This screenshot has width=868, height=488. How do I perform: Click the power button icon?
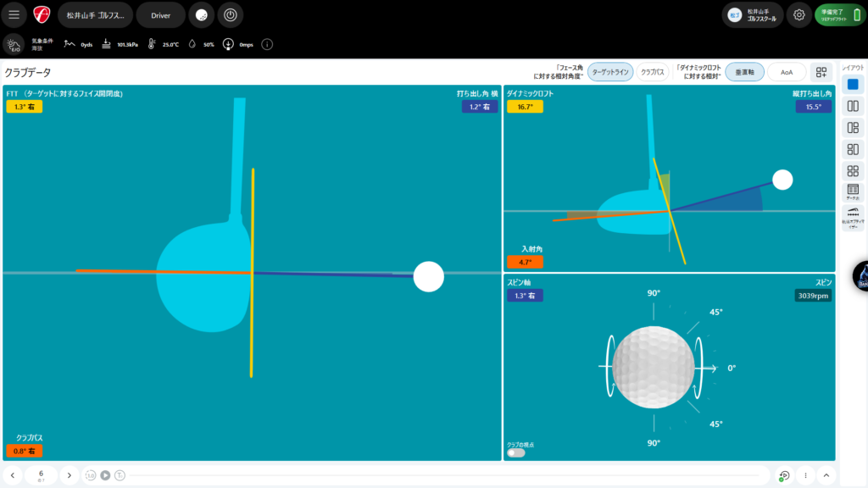click(x=231, y=15)
